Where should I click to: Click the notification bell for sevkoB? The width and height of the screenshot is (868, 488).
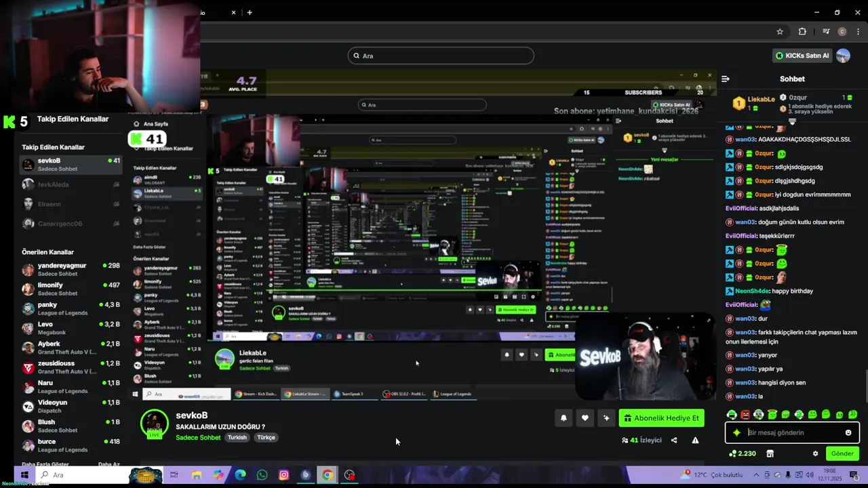[x=564, y=418]
